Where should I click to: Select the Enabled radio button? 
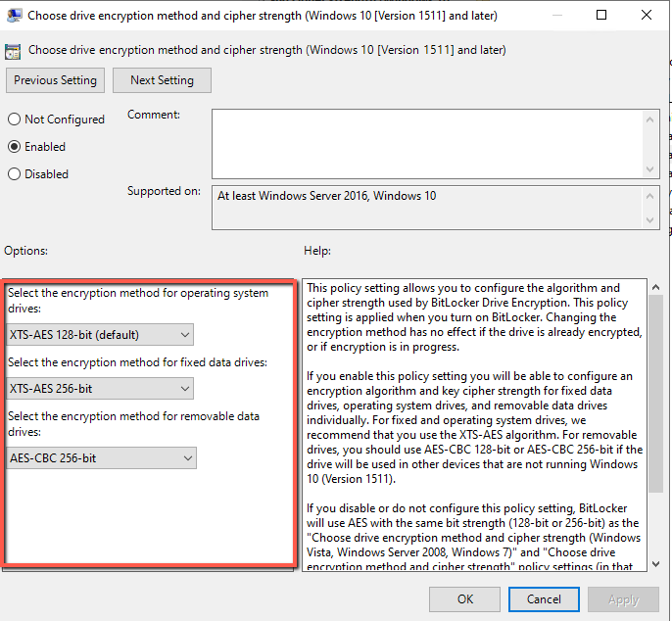(x=14, y=147)
